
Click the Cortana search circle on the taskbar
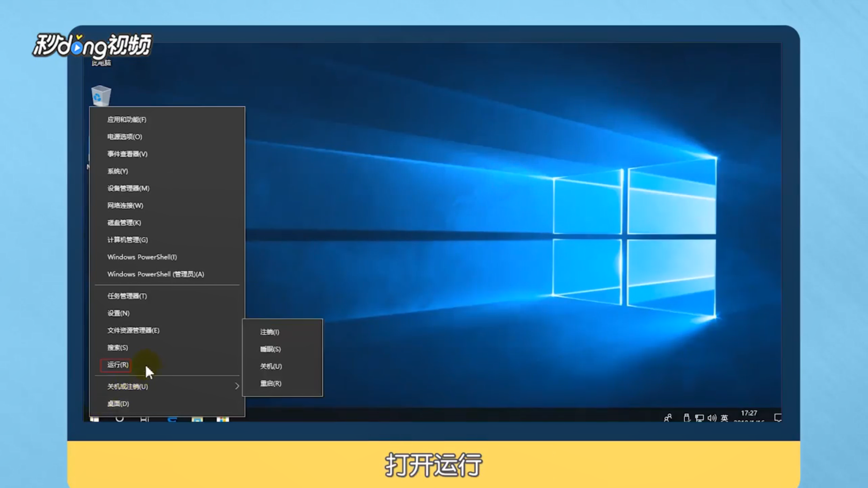coord(120,419)
